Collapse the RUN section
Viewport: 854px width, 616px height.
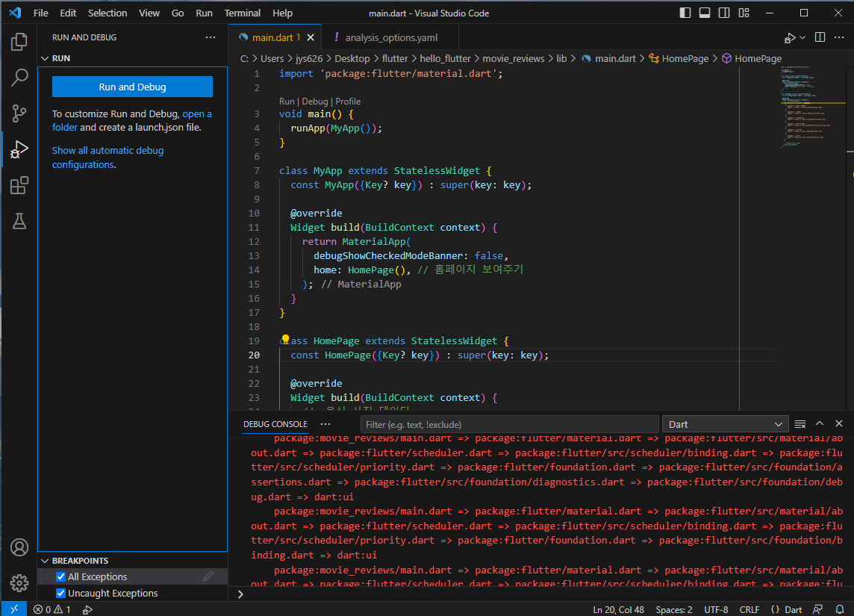click(46, 58)
